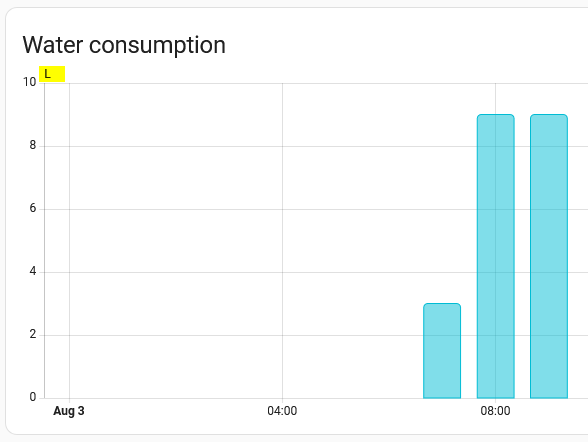Screen dimensions: 588x442
Task: Click the 10 value on y-axis
Action: point(30,82)
